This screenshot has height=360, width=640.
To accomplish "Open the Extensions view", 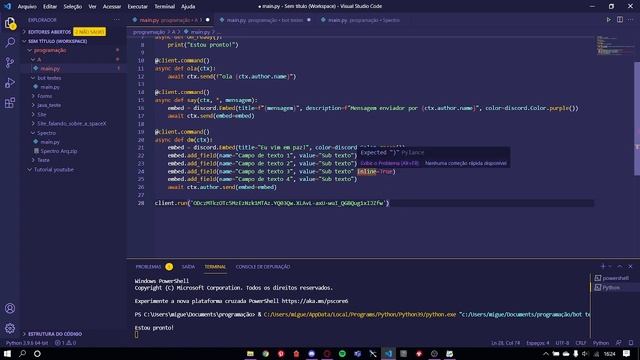I will [10, 102].
